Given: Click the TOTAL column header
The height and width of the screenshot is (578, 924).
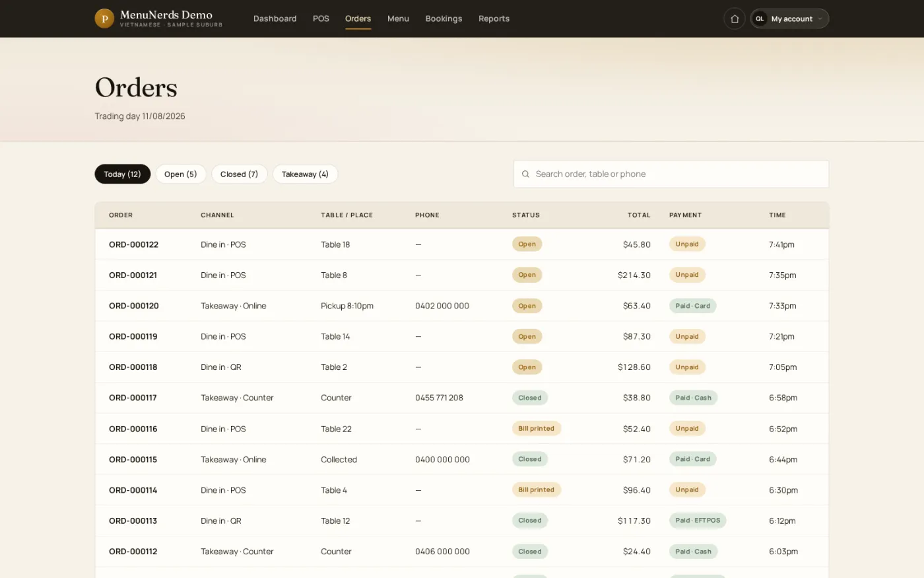Looking at the screenshot, I should coord(639,215).
